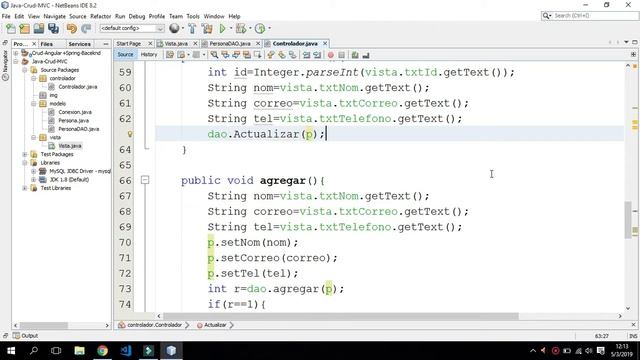
Task: Open the Output panel button
Action: [25, 336]
